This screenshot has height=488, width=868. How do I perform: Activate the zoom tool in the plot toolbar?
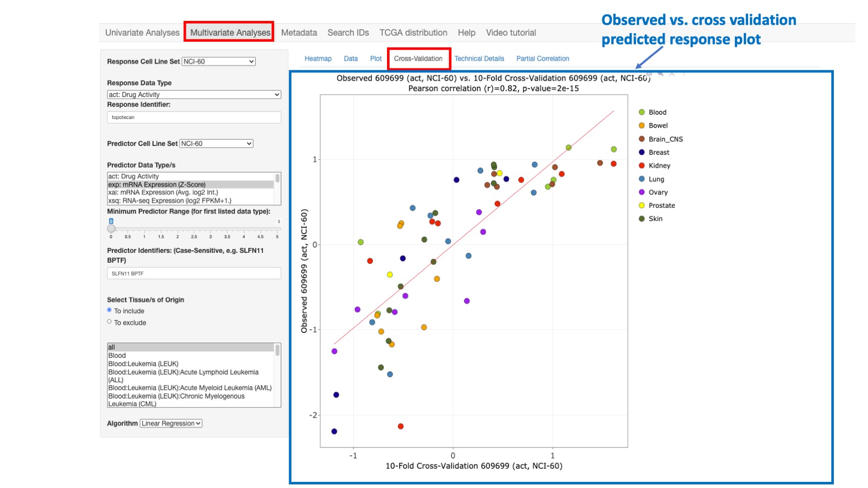coord(661,75)
